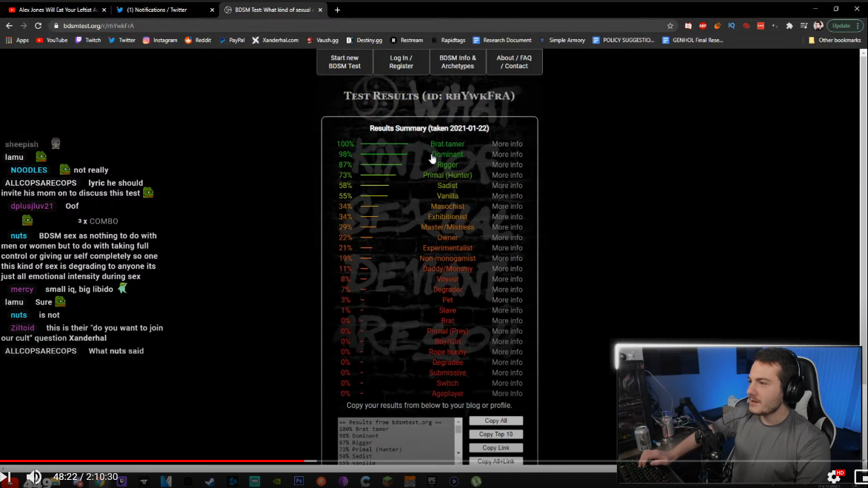Screen dimensions: 868x488
Task: Click Epic Games icon in the taskbar
Action: tap(432, 481)
